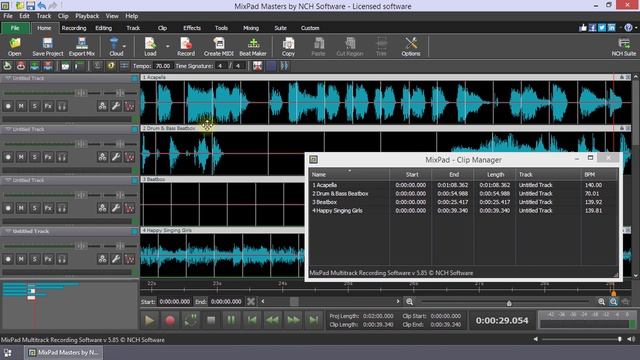Click the Load audio file icon

pos(150,47)
